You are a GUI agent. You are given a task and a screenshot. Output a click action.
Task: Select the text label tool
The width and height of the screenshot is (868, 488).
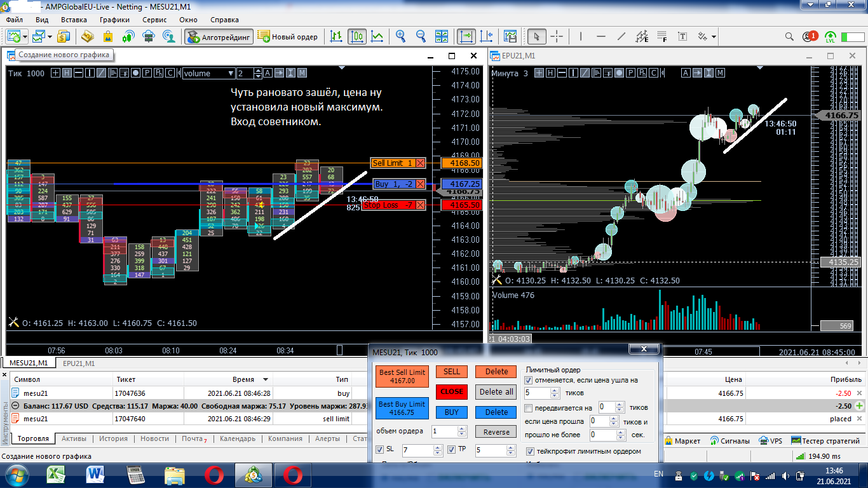click(682, 36)
